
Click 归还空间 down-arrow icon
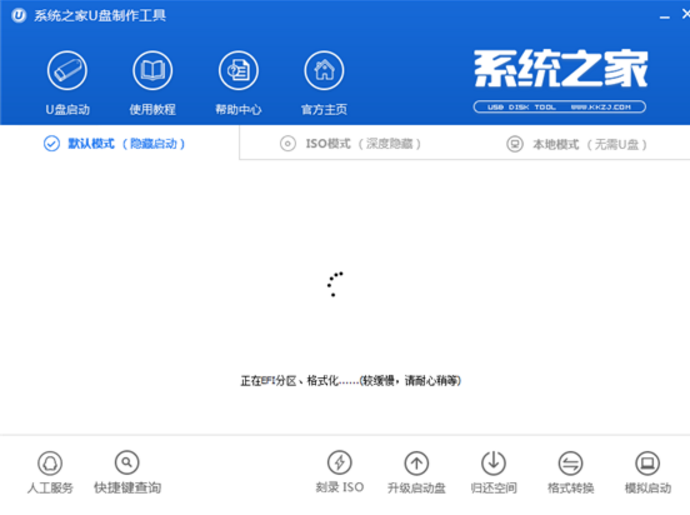coord(493,463)
